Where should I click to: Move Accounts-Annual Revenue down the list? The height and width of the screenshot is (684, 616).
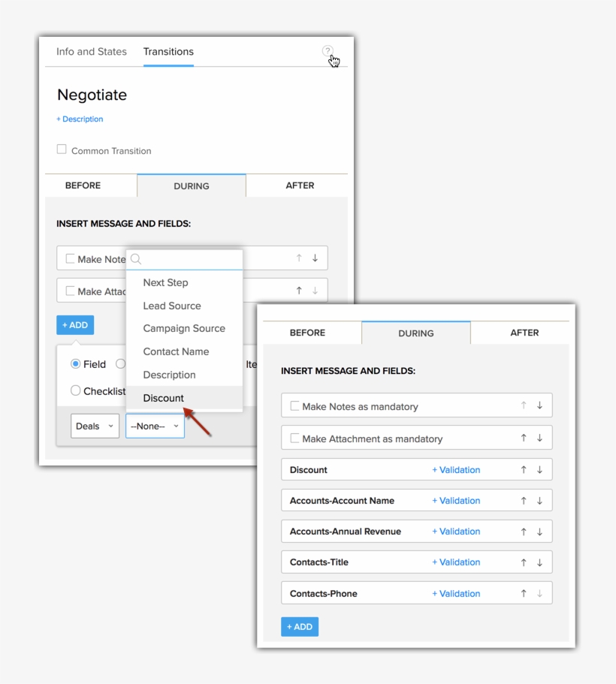539,531
